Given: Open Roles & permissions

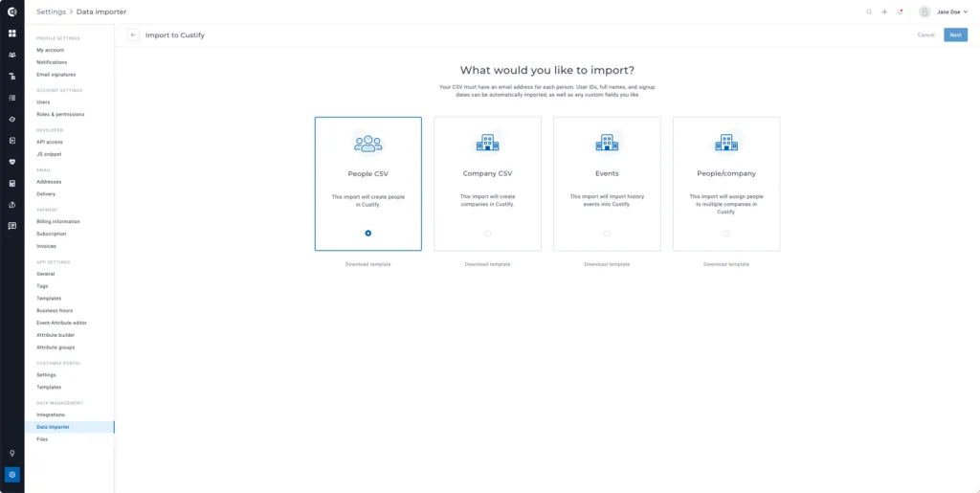Looking at the screenshot, I should [60, 114].
